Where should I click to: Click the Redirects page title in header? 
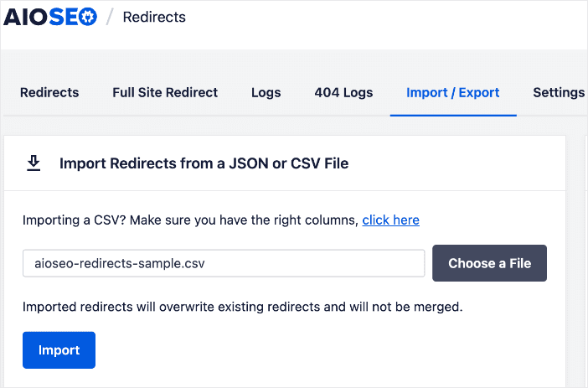[x=154, y=17]
